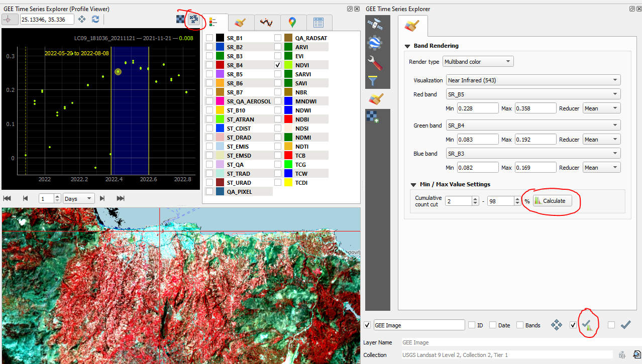Image resolution: width=642 pixels, height=364 pixels.
Task: Open the Render type dropdown
Action: coord(477,61)
